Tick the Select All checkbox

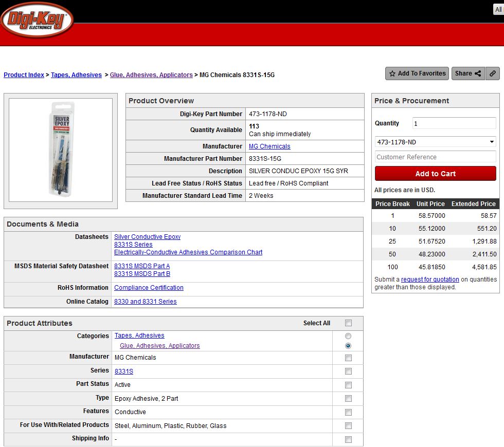pos(348,323)
